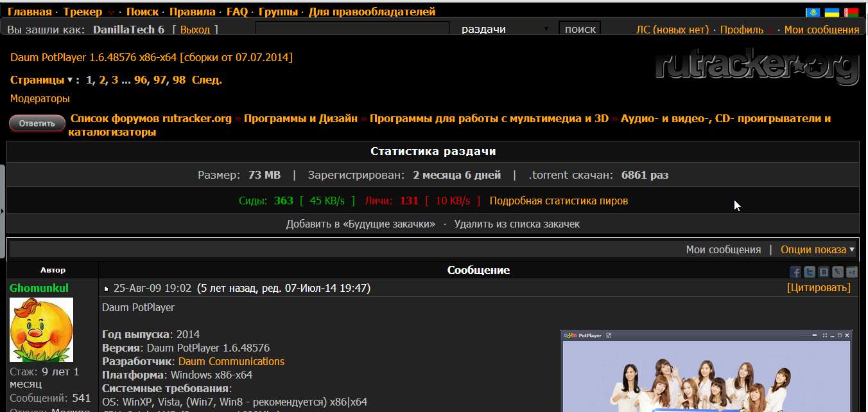Open Для правообладателей page
The image size is (868, 412).
(x=372, y=12)
